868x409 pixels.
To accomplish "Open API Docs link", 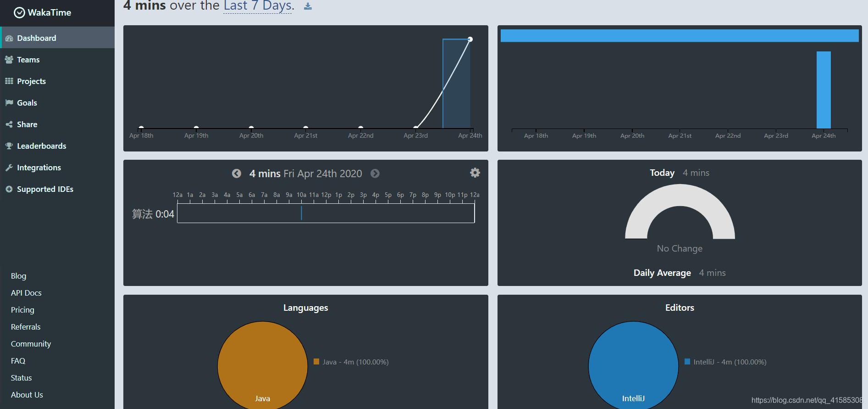I will [26, 293].
